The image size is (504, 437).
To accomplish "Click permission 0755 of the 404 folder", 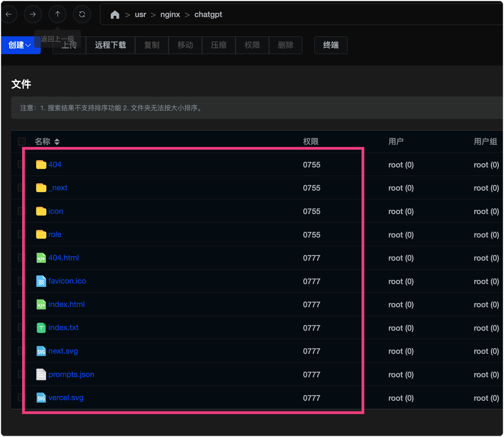I will 312,165.
